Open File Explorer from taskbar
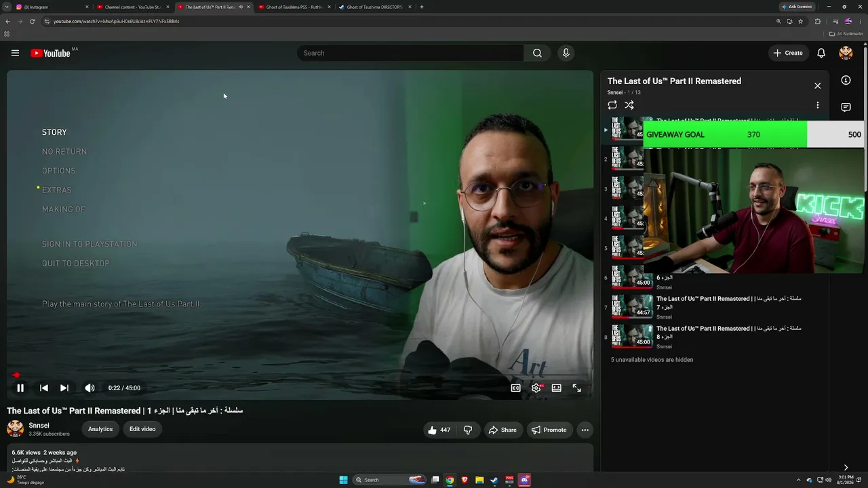The width and height of the screenshot is (868, 488). (479, 480)
